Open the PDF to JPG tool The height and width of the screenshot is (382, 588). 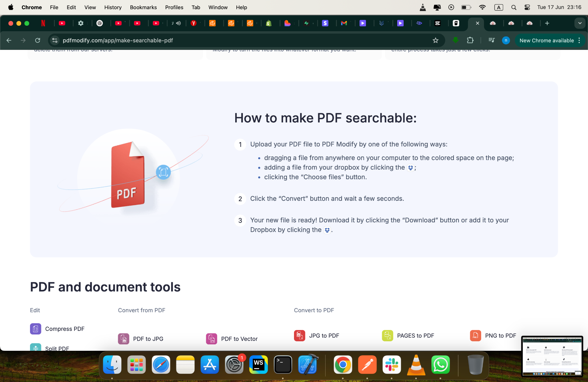[141, 339]
